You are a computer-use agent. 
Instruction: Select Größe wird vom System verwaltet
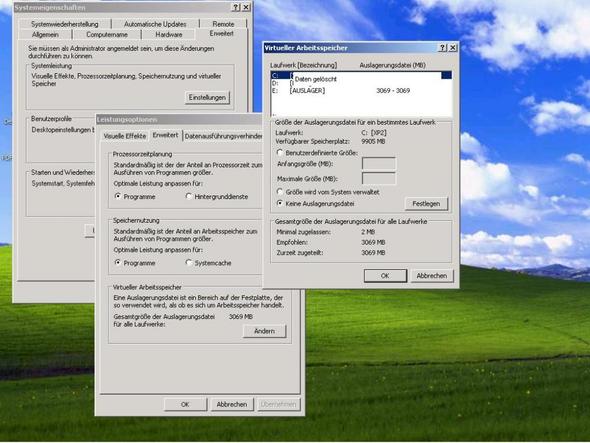click(328, 192)
